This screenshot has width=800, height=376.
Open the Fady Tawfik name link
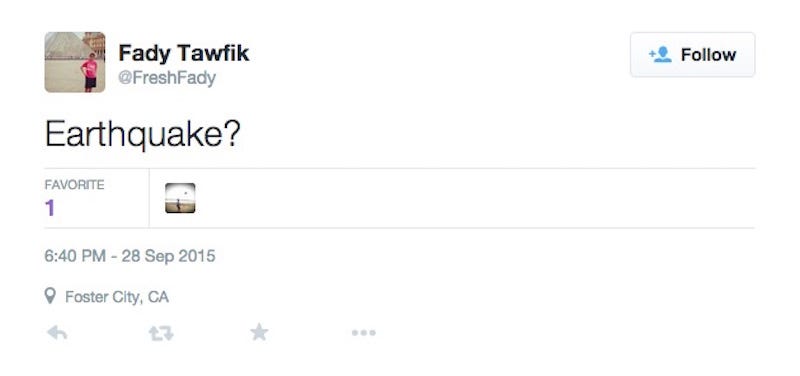[x=184, y=53]
